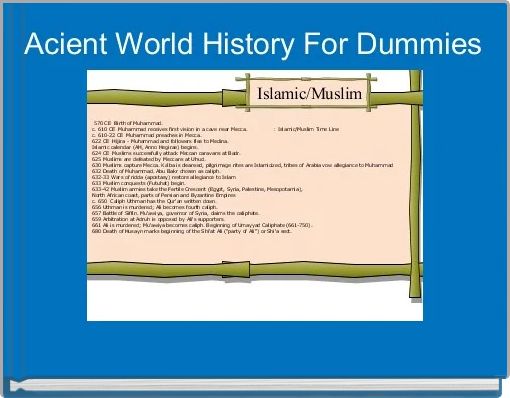Select the 'Islamic calendar (AH, Anno Hegirae) begins' line
Screen dimensions: 510x398
145,147
